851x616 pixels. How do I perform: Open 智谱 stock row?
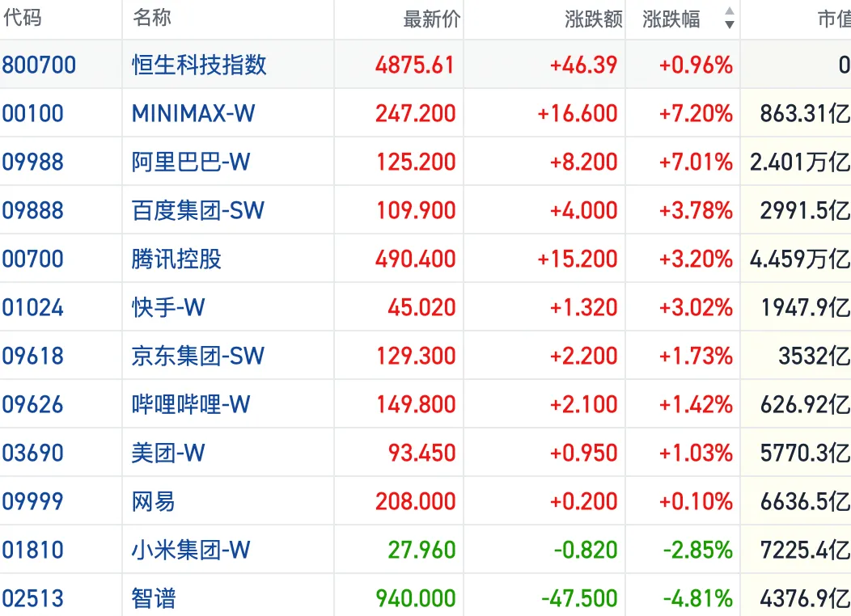[x=425, y=598]
